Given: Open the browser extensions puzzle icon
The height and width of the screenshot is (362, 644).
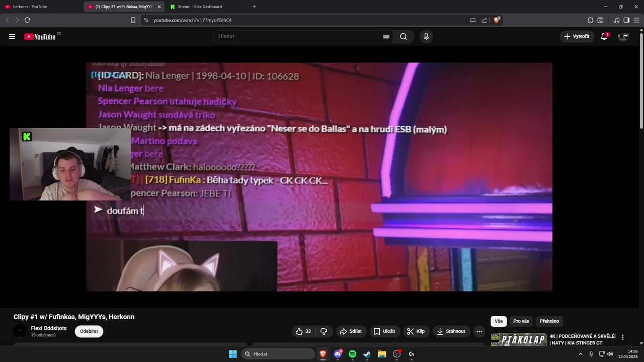Looking at the screenshot, I should pos(591,20).
